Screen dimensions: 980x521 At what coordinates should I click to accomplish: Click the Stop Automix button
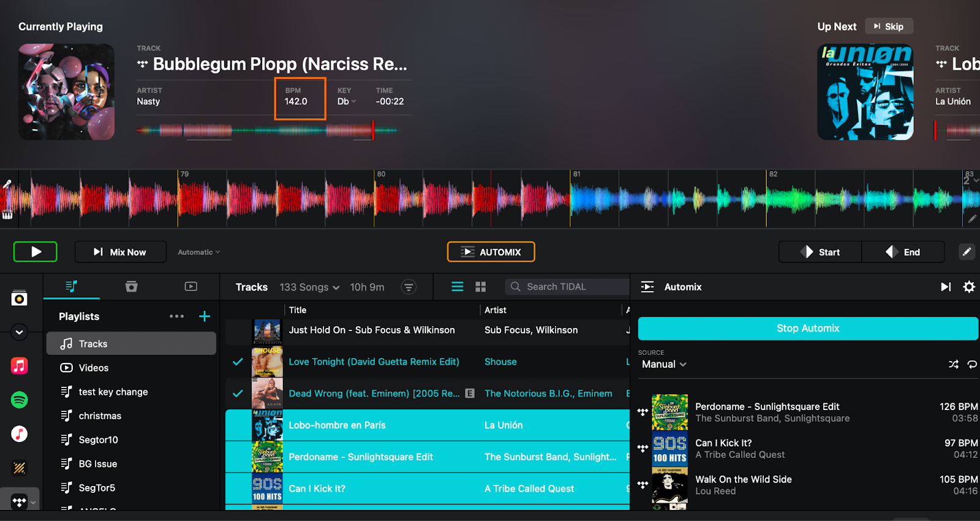pos(807,329)
